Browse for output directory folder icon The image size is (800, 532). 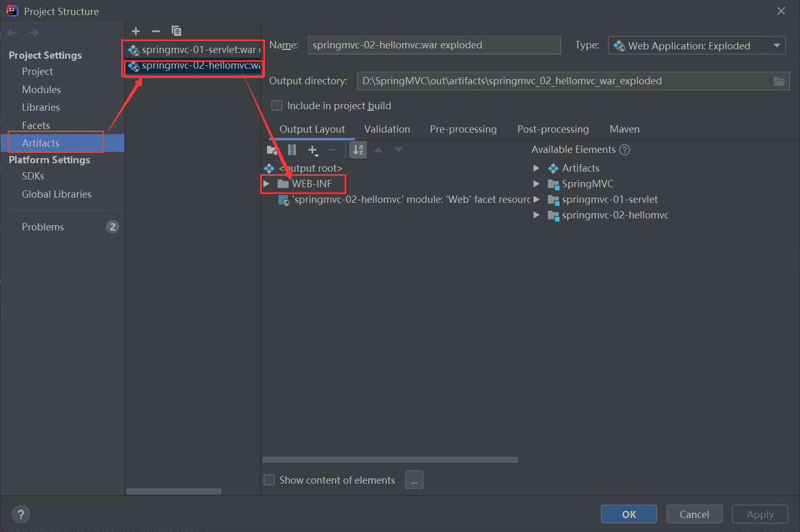click(779, 81)
